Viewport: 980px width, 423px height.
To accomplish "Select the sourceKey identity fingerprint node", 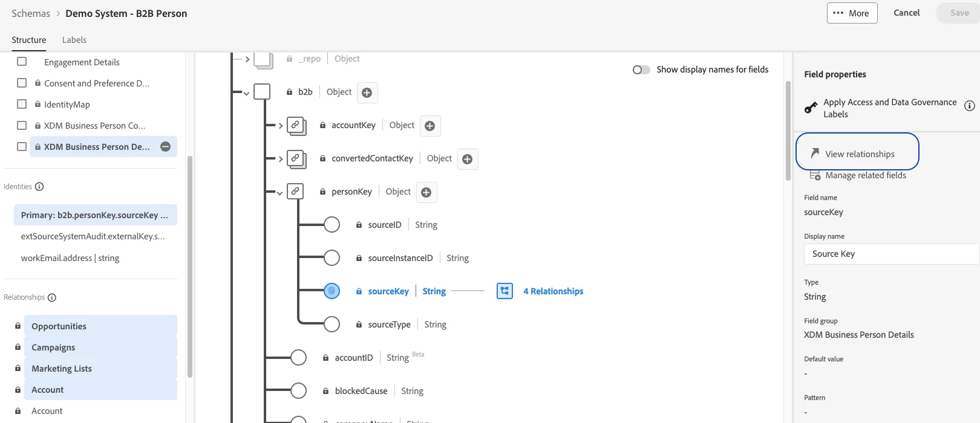I will [x=332, y=291].
